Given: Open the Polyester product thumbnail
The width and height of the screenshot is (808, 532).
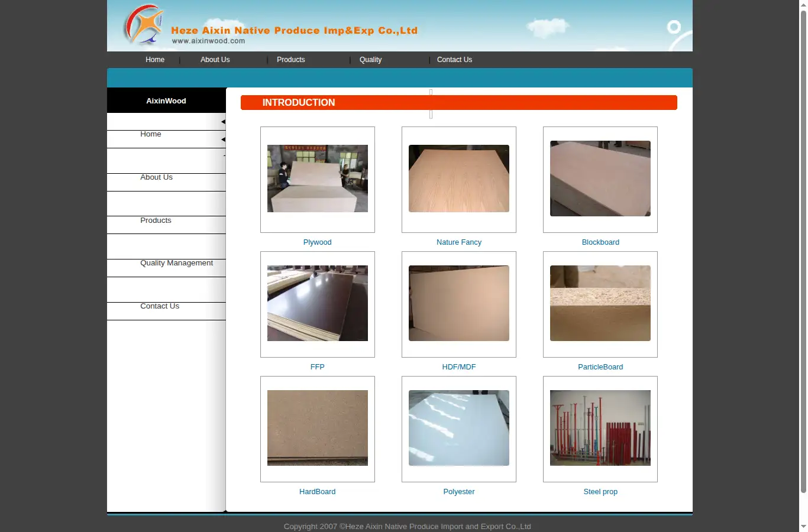Looking at the screenshot, I should pyautogui.click(x=459, y=429).
